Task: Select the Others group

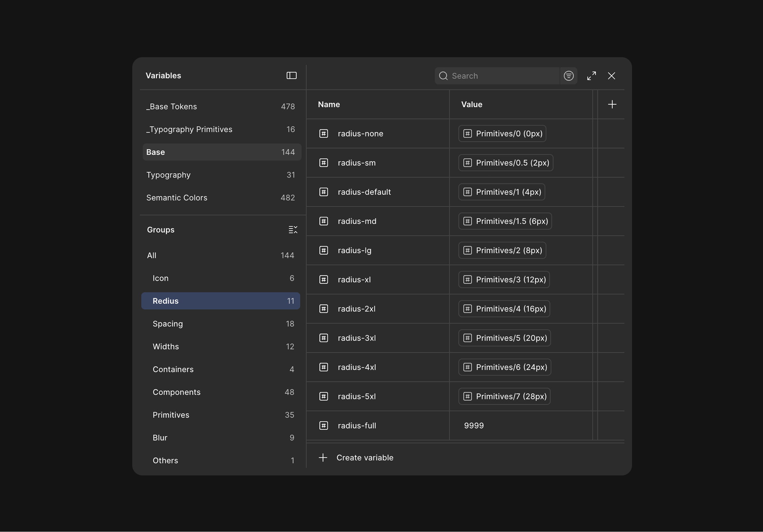Action: coord(221,460)
